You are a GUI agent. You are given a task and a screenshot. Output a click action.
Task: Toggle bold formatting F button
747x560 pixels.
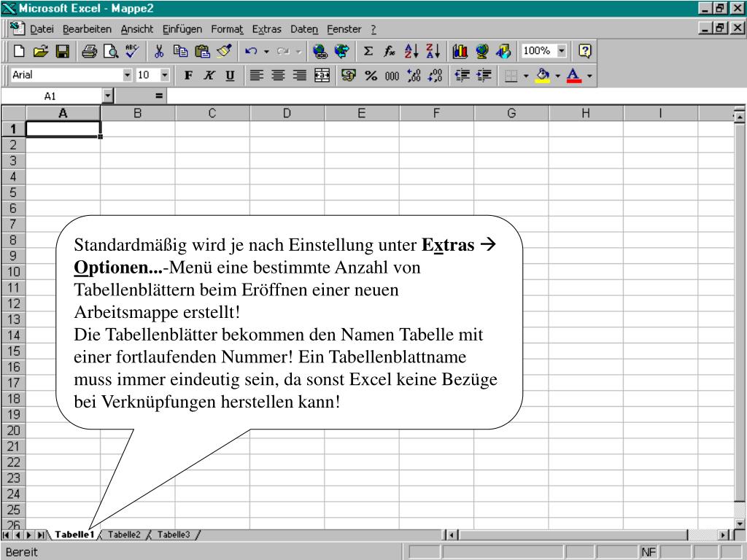click(189, 75)
